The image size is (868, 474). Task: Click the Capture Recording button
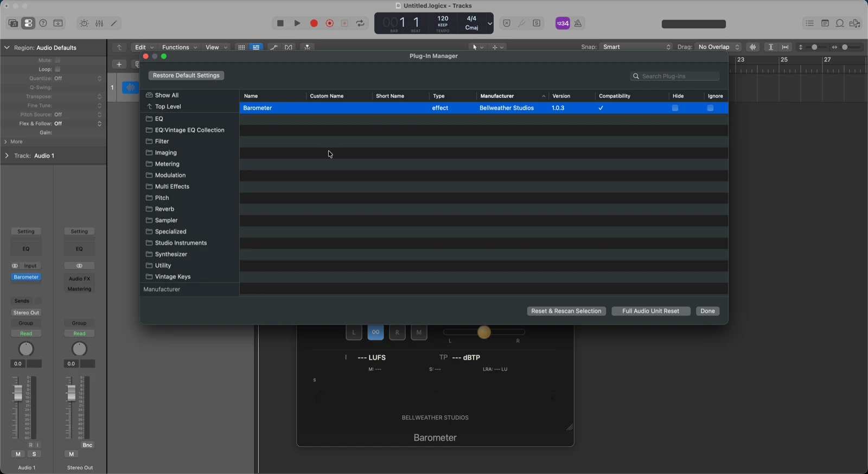tap(329, 23)
